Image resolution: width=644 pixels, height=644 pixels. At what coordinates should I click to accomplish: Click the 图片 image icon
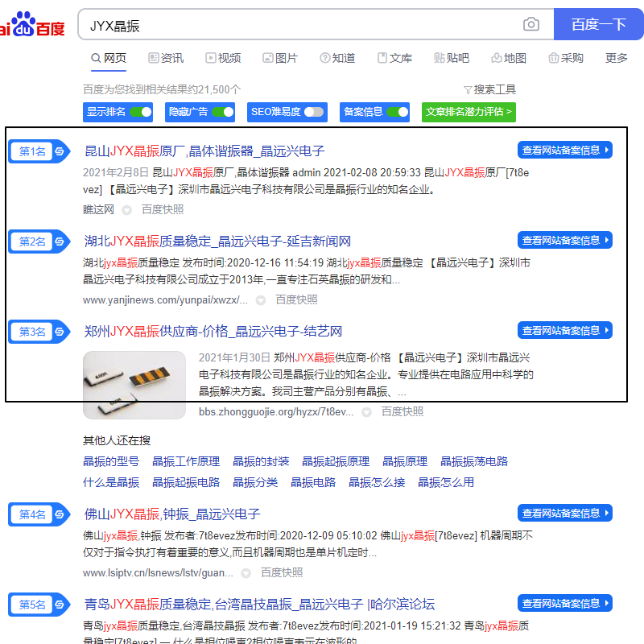[x=268, y=58]
